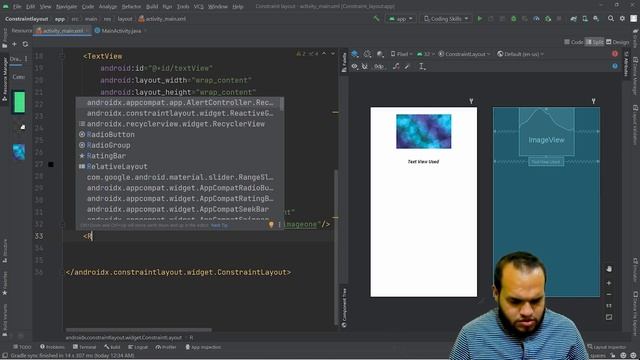Open the default margins 0dp control
The width and height of the screenshot is (640, 360).
(379, 67)
